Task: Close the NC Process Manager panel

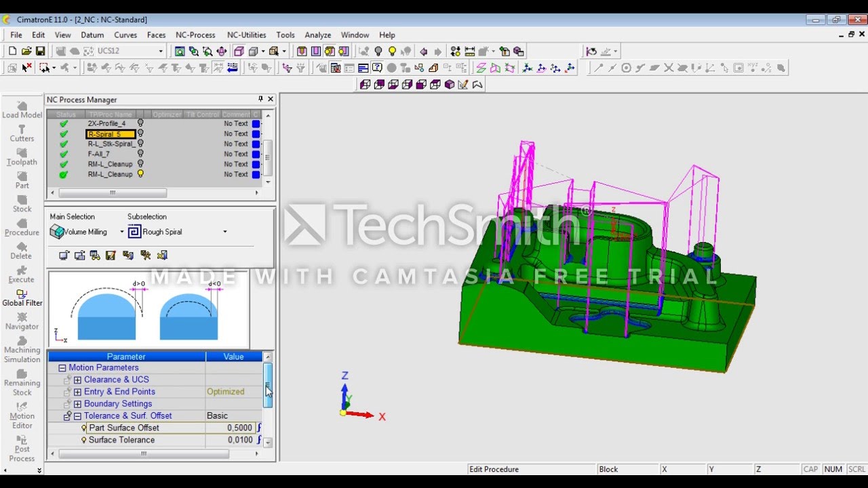Action: coord(270,99)
